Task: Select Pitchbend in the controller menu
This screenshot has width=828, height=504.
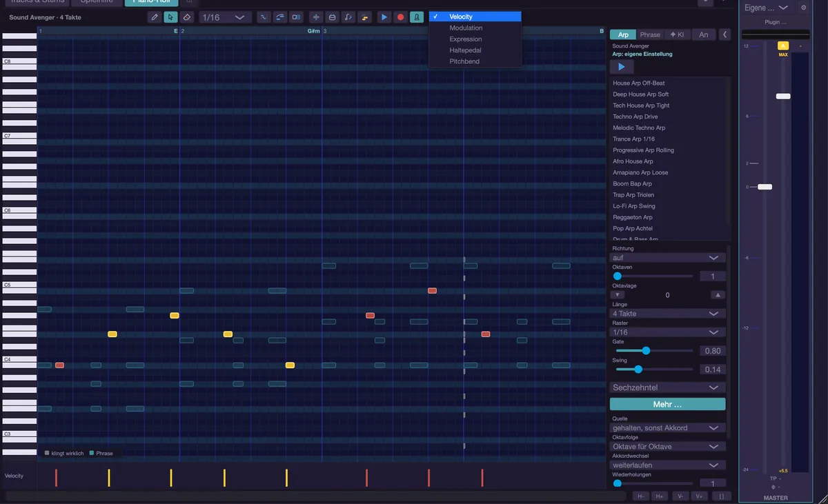Action: coord(475,61)
